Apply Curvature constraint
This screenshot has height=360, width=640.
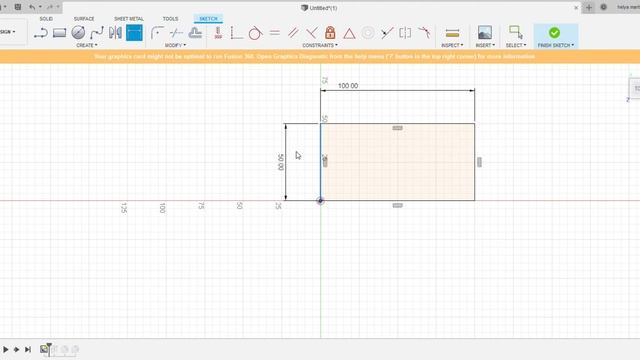[424, 33]
